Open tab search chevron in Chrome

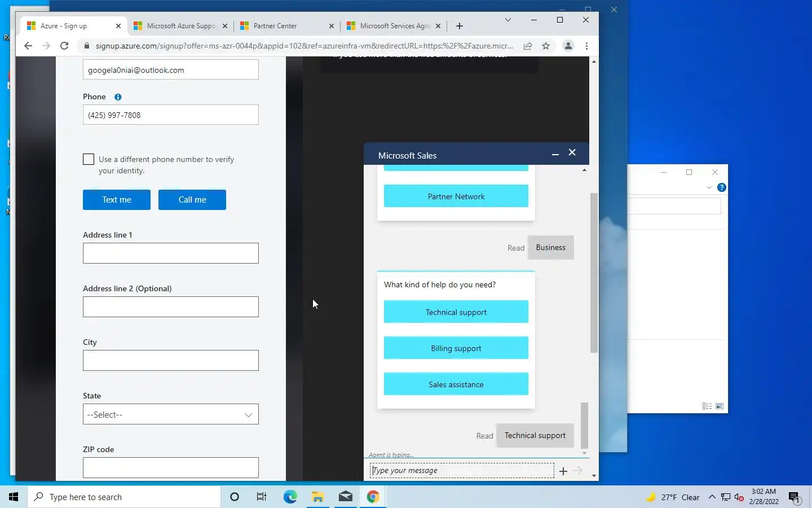pyautogui.click(x=508, y=20)
